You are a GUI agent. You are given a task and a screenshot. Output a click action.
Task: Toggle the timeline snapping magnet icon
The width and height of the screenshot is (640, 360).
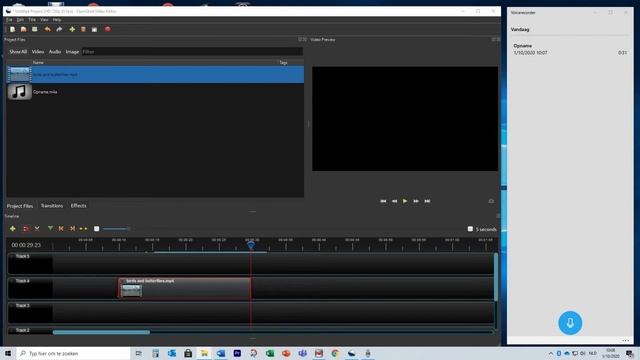[26, 229]
